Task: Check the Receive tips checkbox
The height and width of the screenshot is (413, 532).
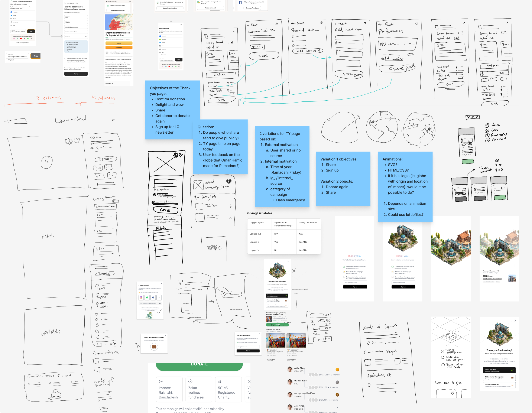Action: click(65, 59)
